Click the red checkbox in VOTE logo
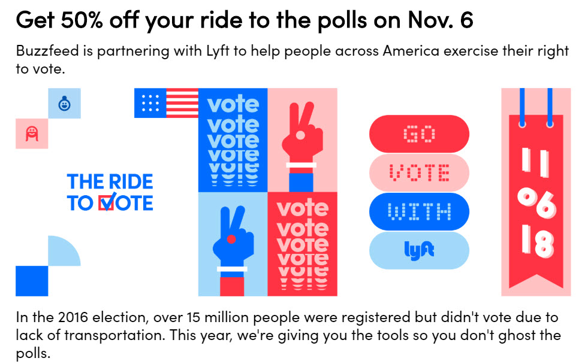 click(x=107, y=202)
